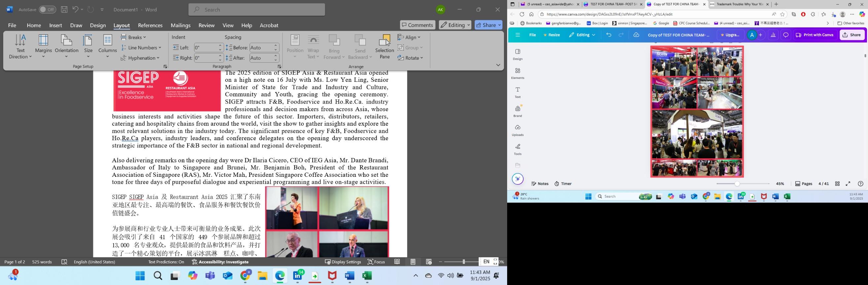Open Notes in Canva's bottom bar
Image resolution: width=868 pixels, height=285 pixels.
540,184
